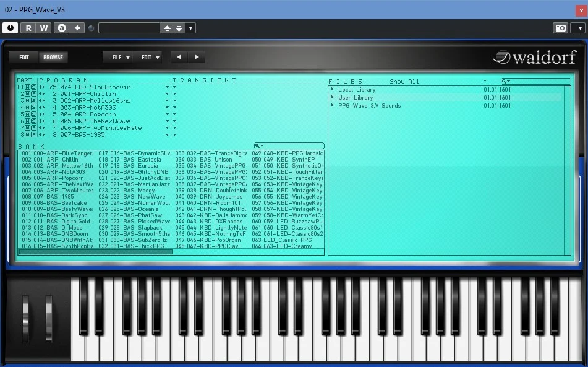Open program dropdown for 007-BAS-1985 part
The width and height of the screenshot is (588, 367).
point(168,134)
